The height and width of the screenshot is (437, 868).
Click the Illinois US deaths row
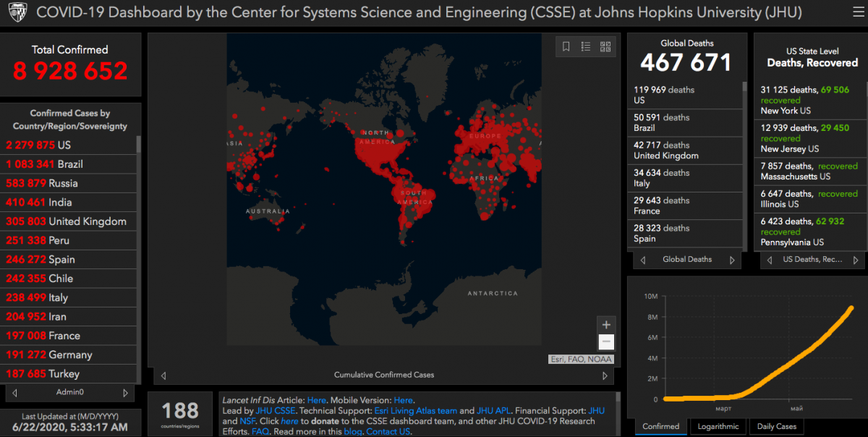coord(809,199)
